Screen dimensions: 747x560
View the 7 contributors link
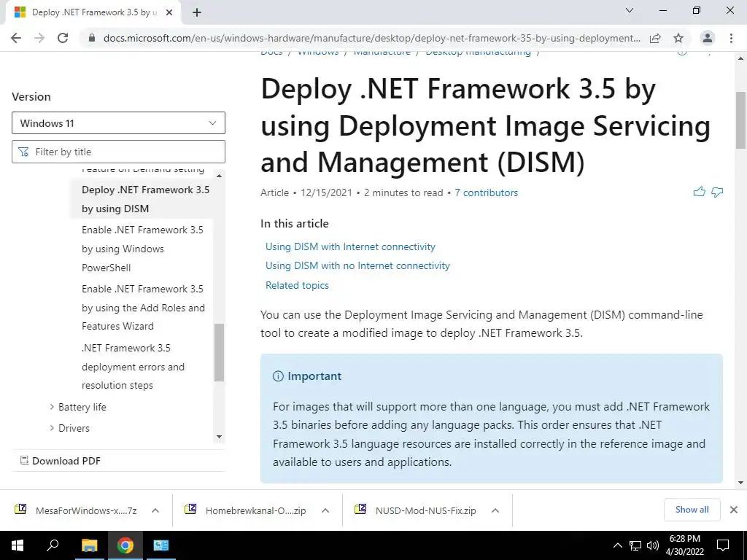486,192
